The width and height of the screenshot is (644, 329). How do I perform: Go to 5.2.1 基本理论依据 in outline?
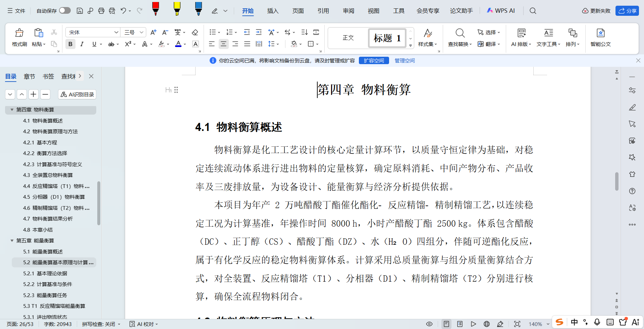point(45,273)
